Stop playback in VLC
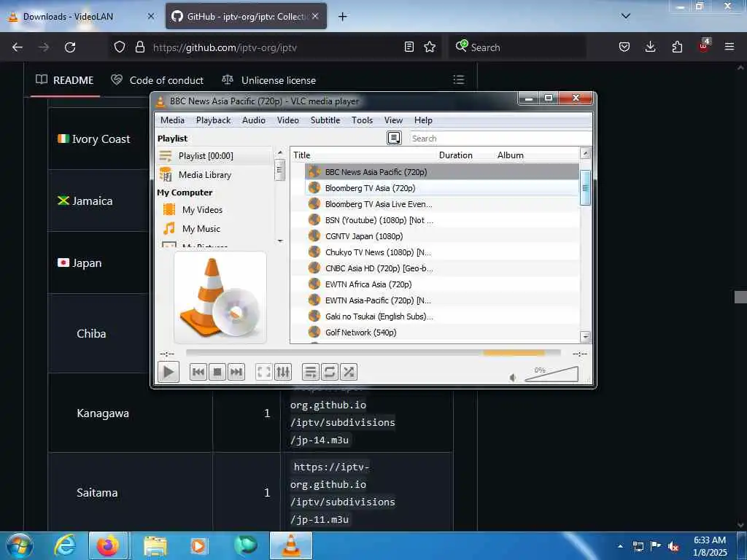The height and width of the screenshot is (560, 747). (217, 372)
